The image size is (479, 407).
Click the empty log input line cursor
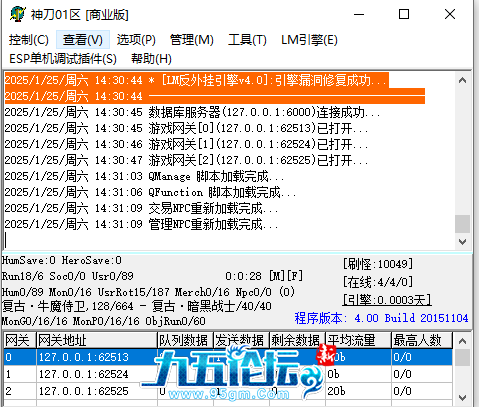6,240
